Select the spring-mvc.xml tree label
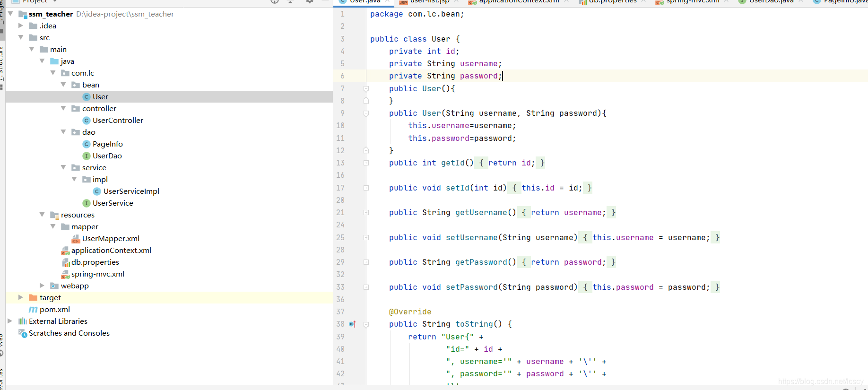Viewport: 868px width, 390px height. coord(98,274)
